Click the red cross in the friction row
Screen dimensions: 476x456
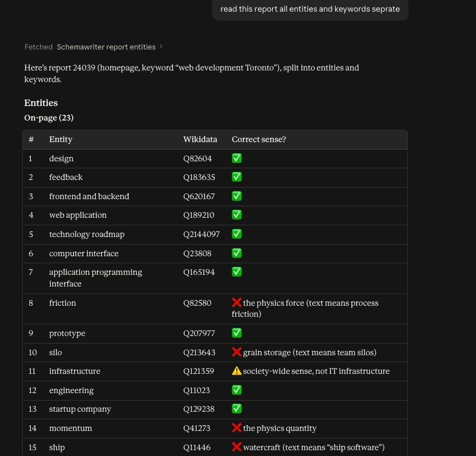pyautogui.click(x=237, y=302)
